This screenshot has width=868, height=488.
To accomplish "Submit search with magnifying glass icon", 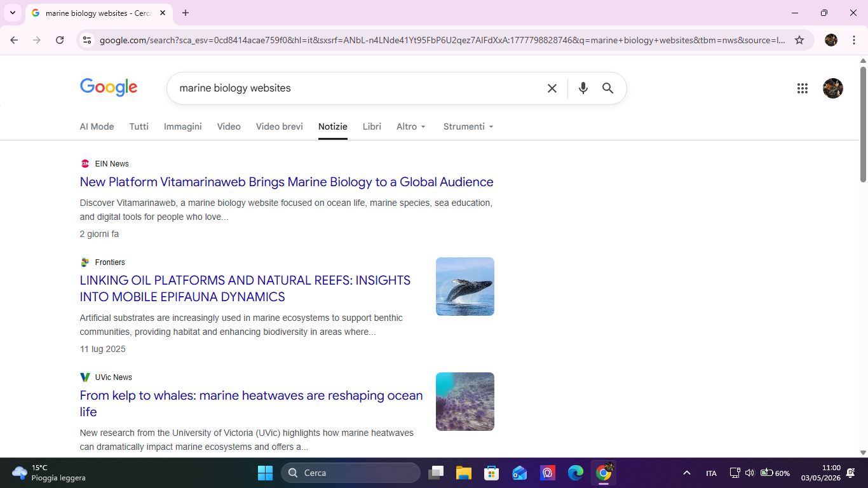I will pos(608,88).
